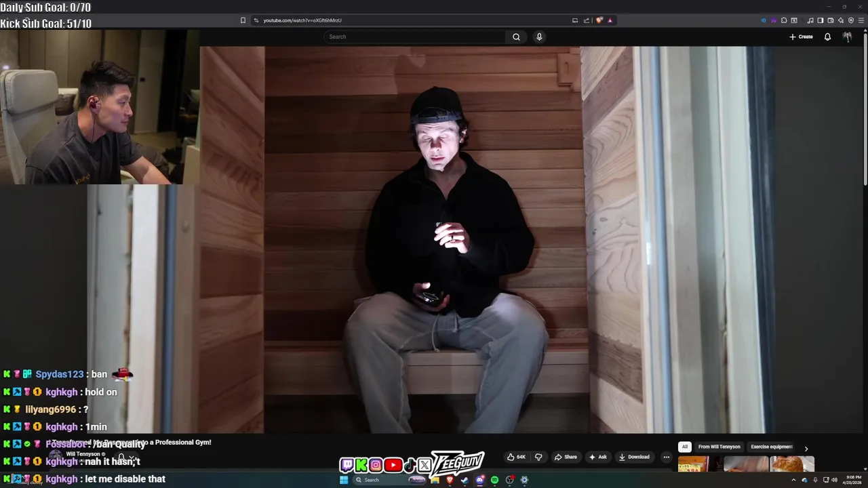This screenshot has width=868, height=488.
Task: Click the Windows taskbar Search box
Action: (389, 480)
